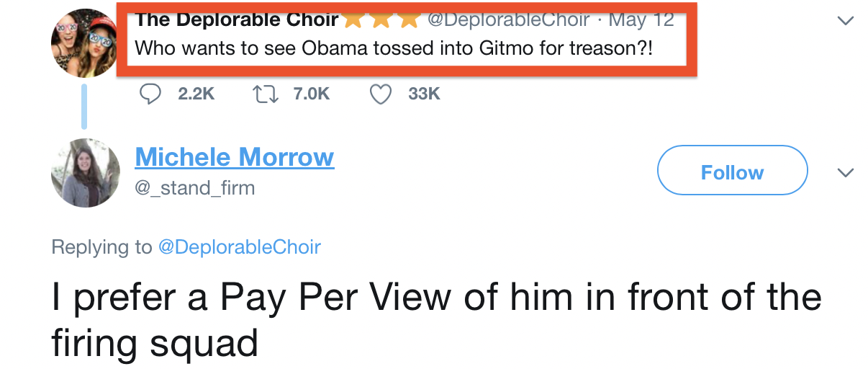View the 7.0K retweets count

(x=312, y=94)
